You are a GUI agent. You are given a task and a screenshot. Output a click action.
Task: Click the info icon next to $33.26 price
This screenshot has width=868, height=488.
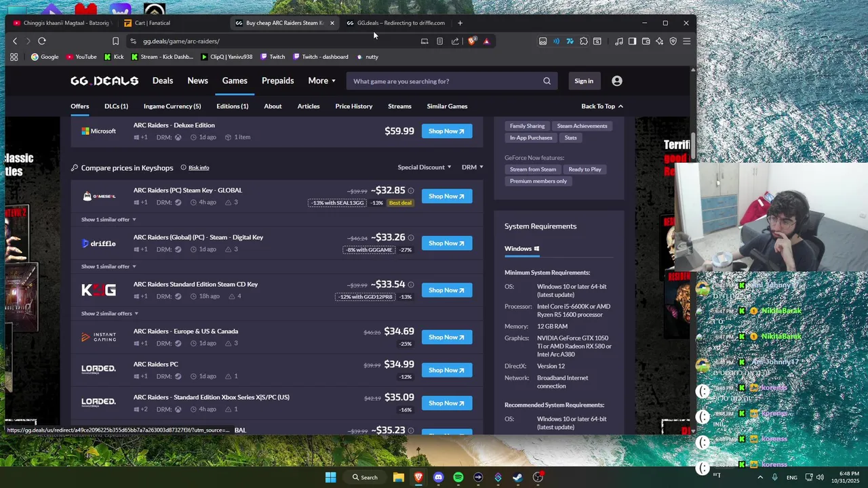click(410, 238)
